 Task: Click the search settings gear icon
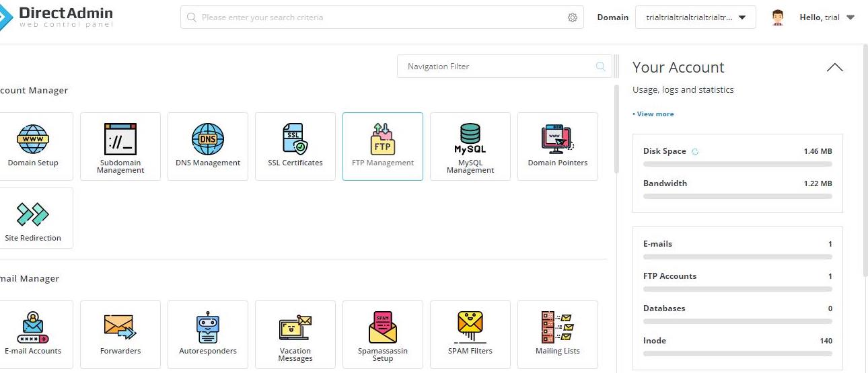pos(573,17)
